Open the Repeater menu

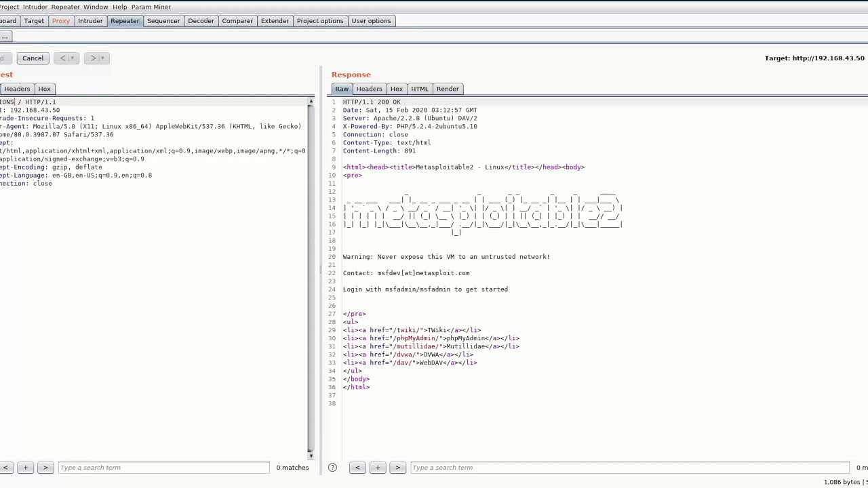point(65,7)
